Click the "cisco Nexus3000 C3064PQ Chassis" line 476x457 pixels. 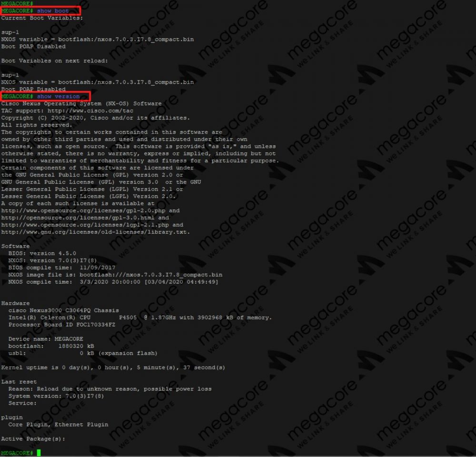pos(63,310)
